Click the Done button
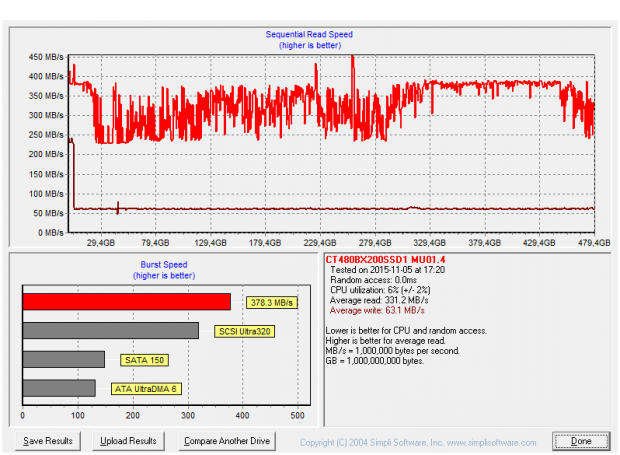Viewport: 620px width, 455px height. (581, 441)
